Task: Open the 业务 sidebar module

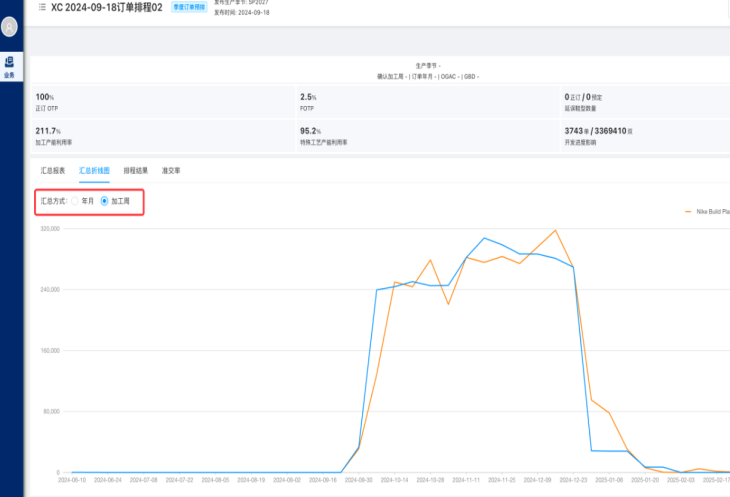Action: coord(9,67)
